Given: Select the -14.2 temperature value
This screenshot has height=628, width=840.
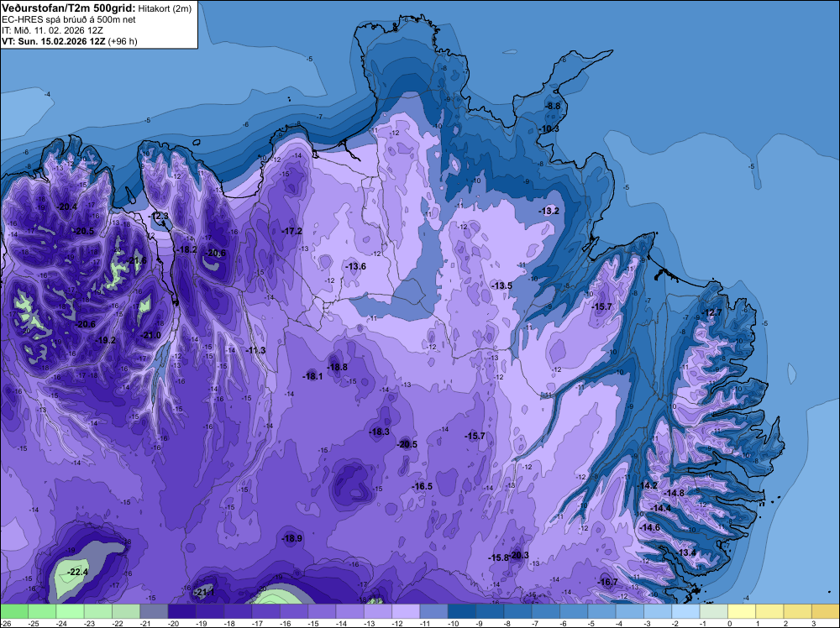Looking at the screenshot, I should coord(648,485).
